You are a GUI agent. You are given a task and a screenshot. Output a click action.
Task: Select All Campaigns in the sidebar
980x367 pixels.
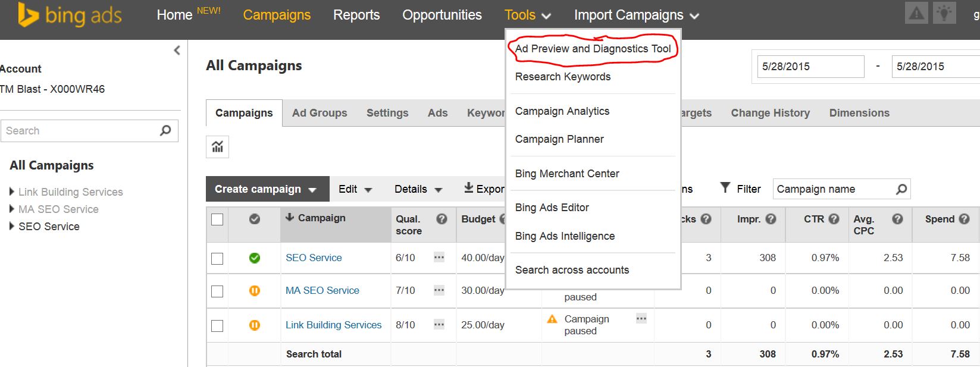[x=52, y=165]
